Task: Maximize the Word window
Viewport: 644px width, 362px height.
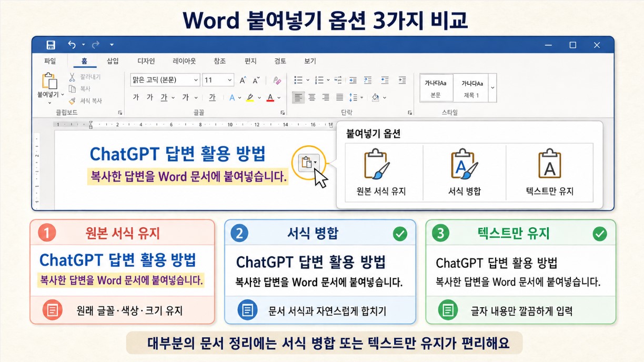Action: (573, 45)
